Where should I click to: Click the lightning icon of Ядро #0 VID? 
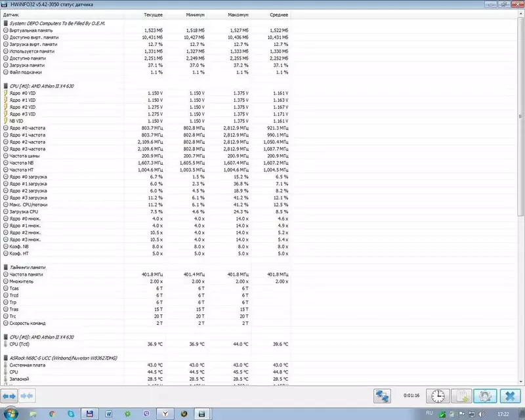click(5, 93)
